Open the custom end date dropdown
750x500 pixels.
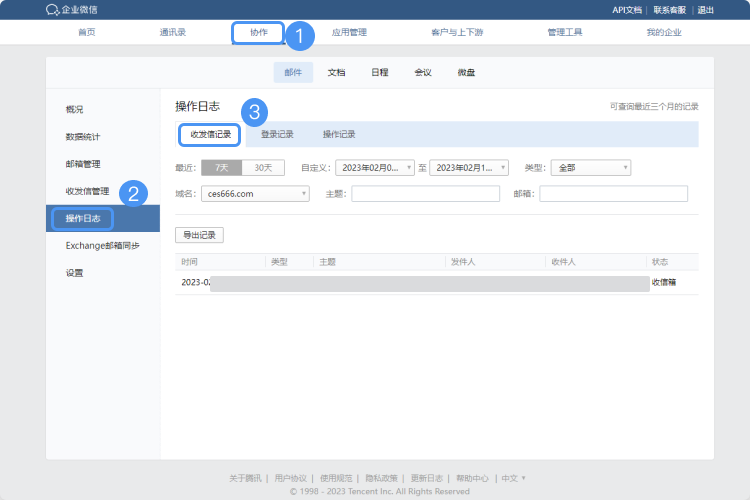tap(469, 168)
